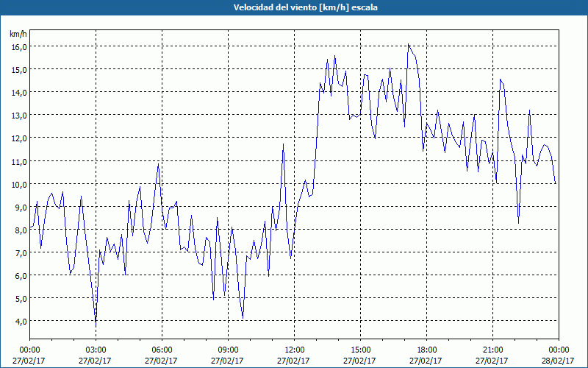Select the 11,0 y-axis value
The height and width of the screenshot is (368, 588).
(x=19, y=161)
